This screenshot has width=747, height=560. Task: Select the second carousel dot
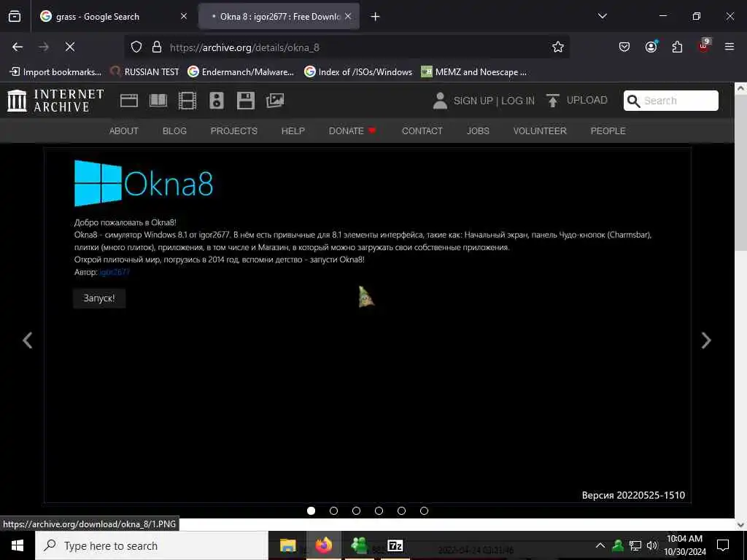(x=333, y=510)
